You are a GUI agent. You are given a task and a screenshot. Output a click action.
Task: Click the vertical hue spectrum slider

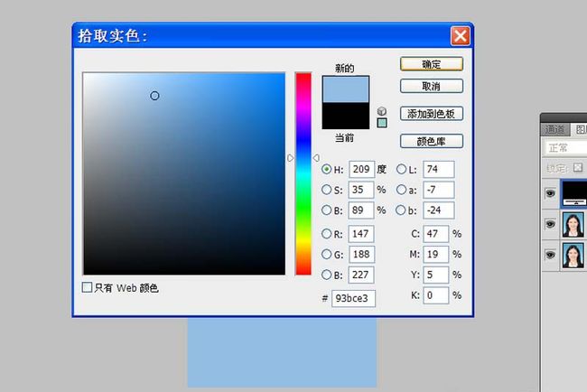coord(303,173)
